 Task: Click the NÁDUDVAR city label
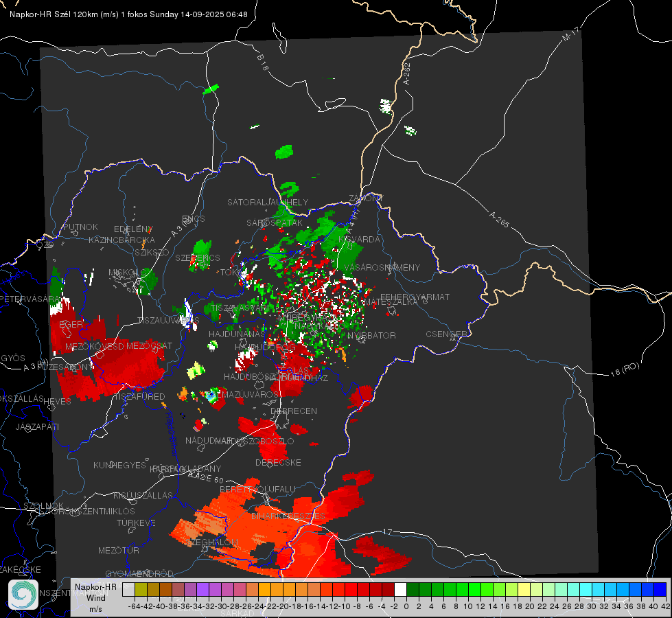[208, 440]
